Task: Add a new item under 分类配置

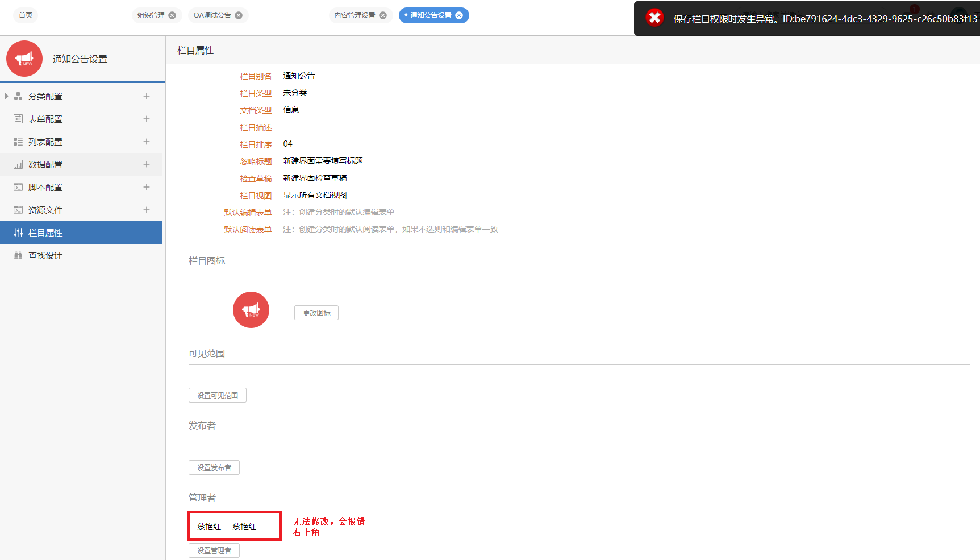Action: [x=147, y=96]
